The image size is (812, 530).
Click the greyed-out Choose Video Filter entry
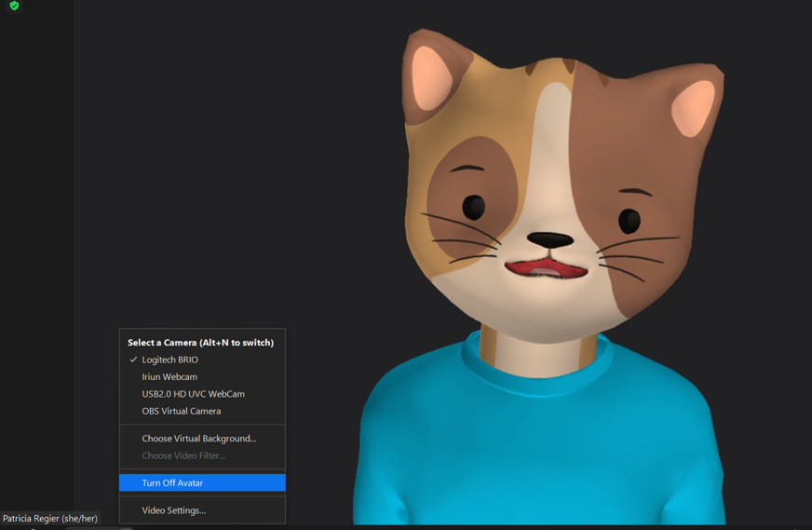point(183,455)
